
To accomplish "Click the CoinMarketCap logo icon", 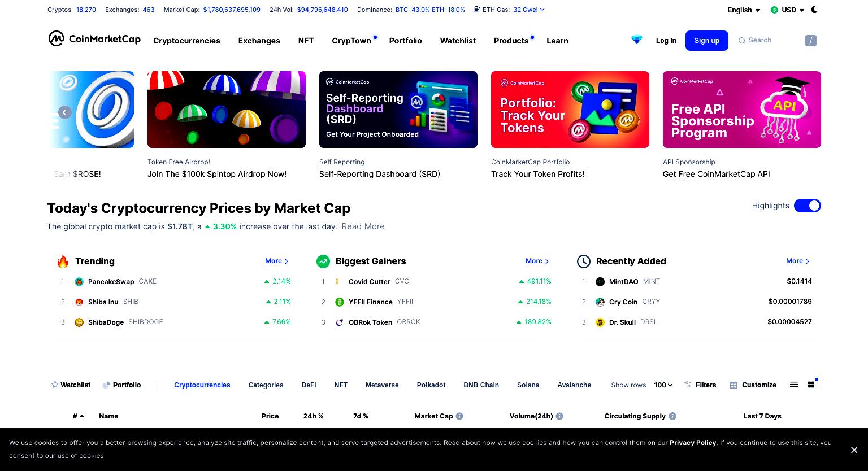I will 55,38.
